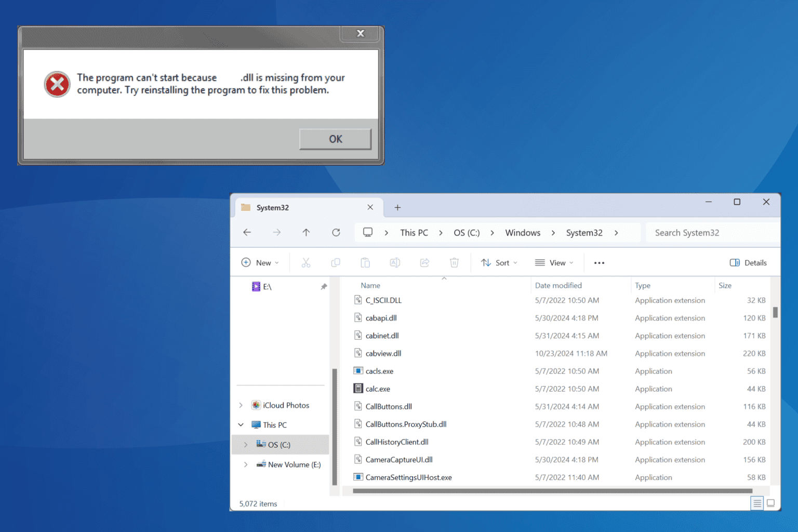
Task: Expand OS (C:) tree node
Action: (x=246, y=445)
